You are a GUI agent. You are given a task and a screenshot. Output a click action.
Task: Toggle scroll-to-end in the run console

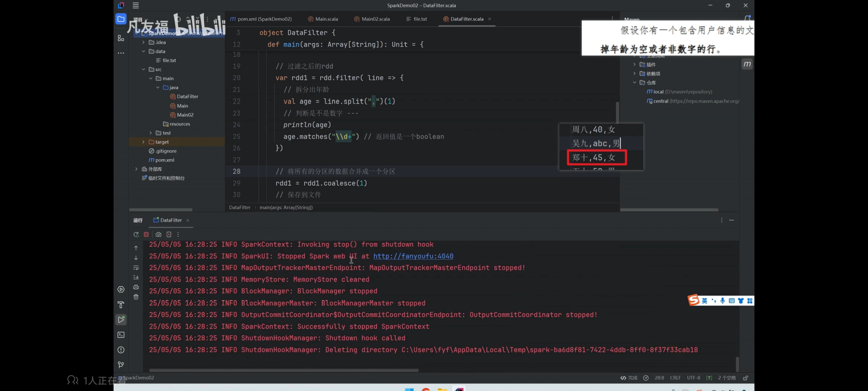click(136, 277)
